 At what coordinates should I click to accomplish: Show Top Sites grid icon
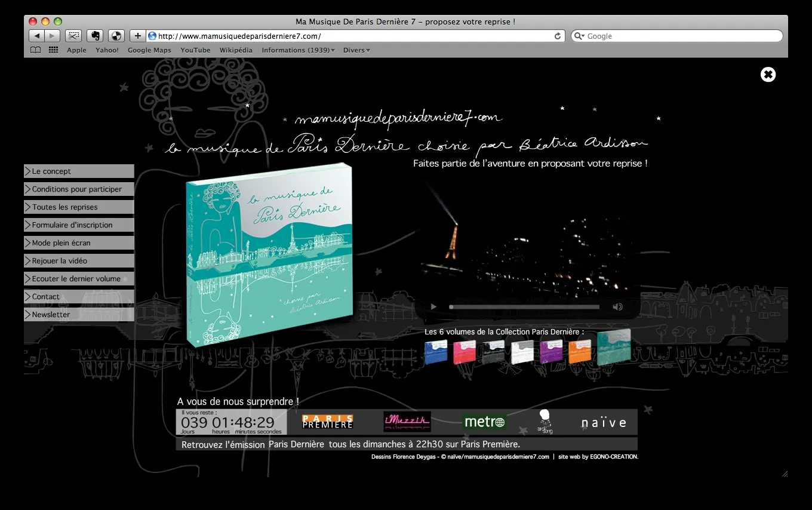54,50
